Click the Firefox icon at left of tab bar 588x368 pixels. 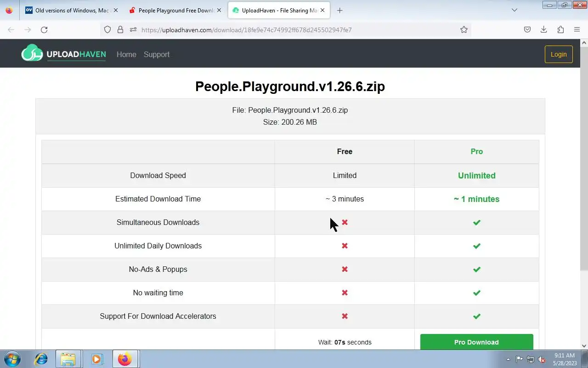(9, 10)
